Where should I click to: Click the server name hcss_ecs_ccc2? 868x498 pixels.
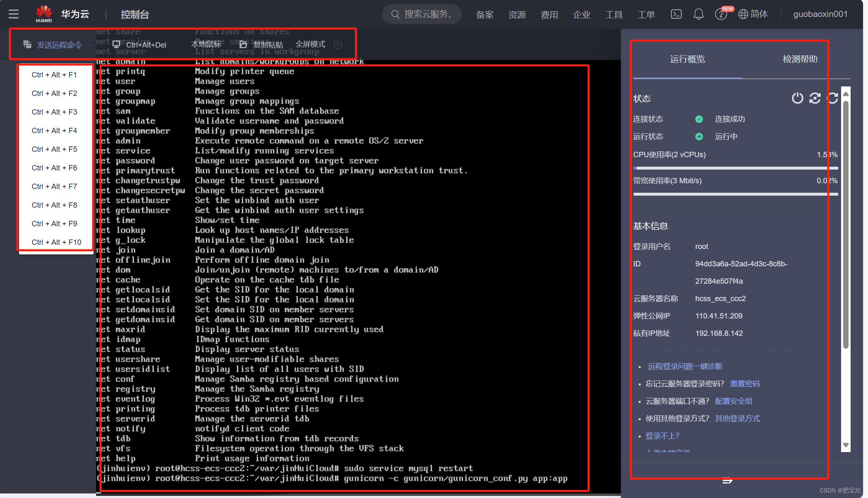pos(720,299)
